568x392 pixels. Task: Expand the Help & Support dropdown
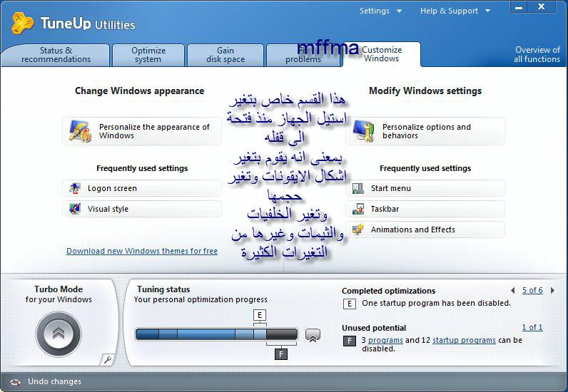(x=455, y=11)
